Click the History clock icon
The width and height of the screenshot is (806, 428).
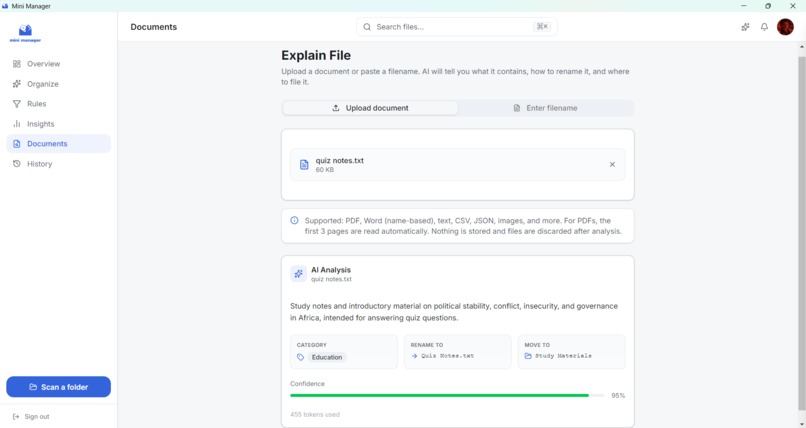point(17,164)
